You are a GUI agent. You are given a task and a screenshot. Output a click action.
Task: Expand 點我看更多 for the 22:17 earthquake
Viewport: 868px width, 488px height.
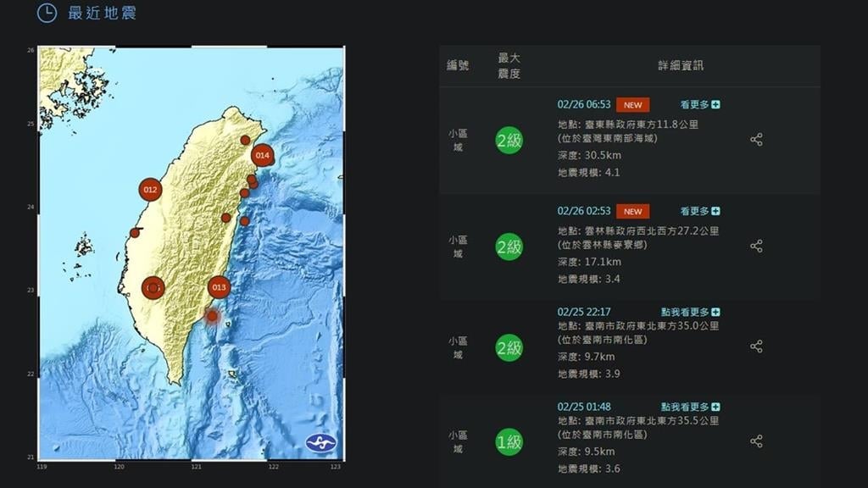[691, 312]
